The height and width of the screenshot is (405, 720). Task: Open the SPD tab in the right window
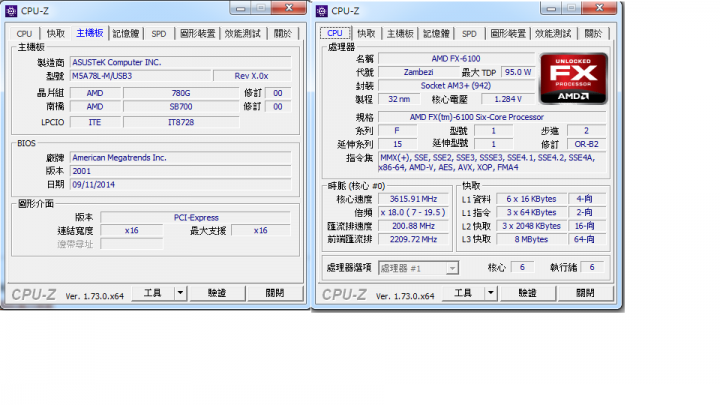469,34
